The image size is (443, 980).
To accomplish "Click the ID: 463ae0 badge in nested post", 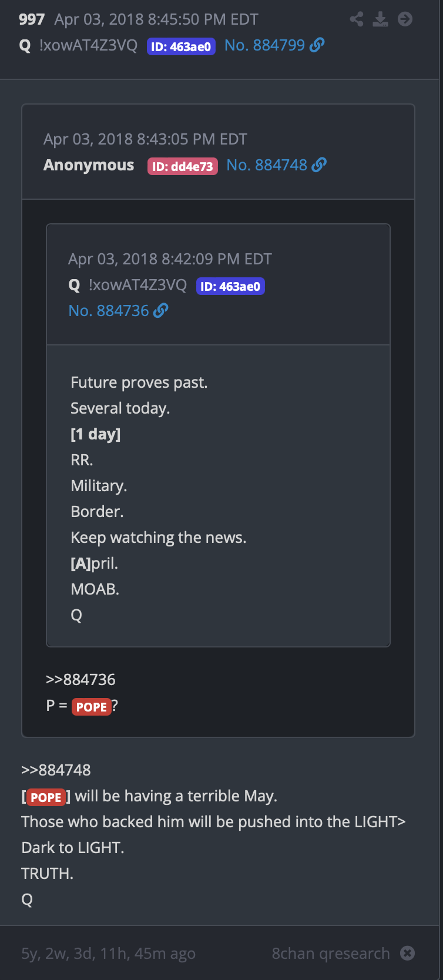I will tap(230, 286).
